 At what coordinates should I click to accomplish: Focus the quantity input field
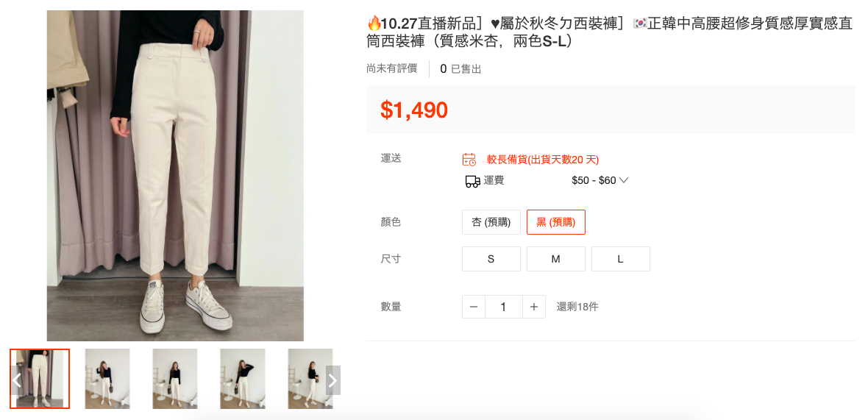(504, 307)
